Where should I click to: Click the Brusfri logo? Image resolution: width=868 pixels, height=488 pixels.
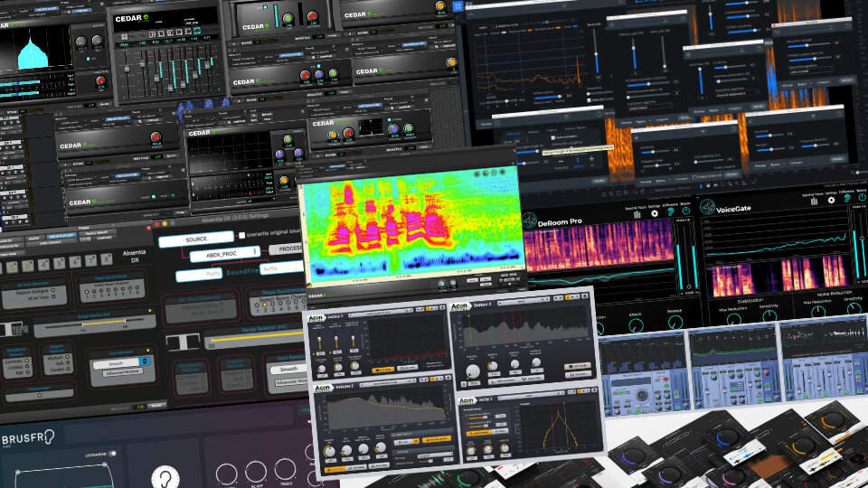28,438
